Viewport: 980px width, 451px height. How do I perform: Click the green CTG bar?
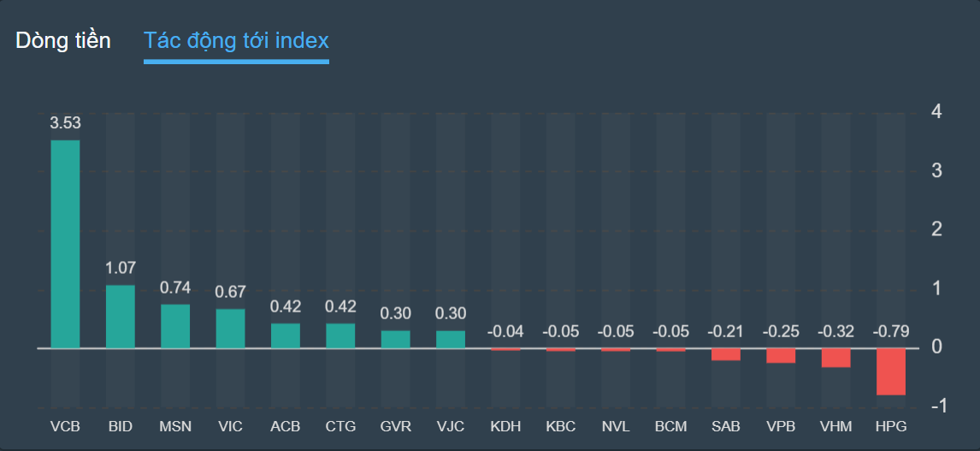[x=340, y=335]
